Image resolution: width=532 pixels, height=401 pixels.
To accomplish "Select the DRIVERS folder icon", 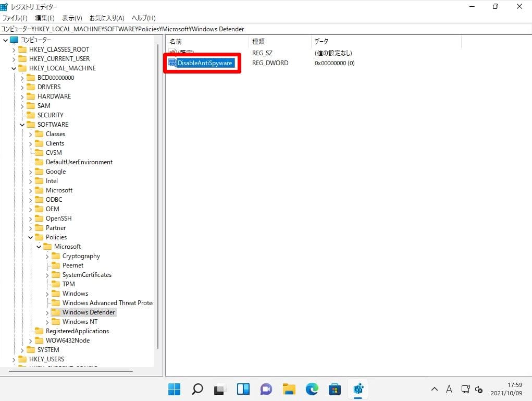I will tap(31, 87).
